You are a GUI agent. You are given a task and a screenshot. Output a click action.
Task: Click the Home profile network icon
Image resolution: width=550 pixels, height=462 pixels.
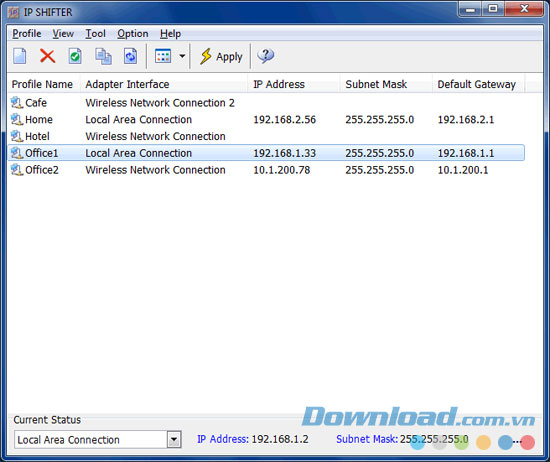coord(17,119)
